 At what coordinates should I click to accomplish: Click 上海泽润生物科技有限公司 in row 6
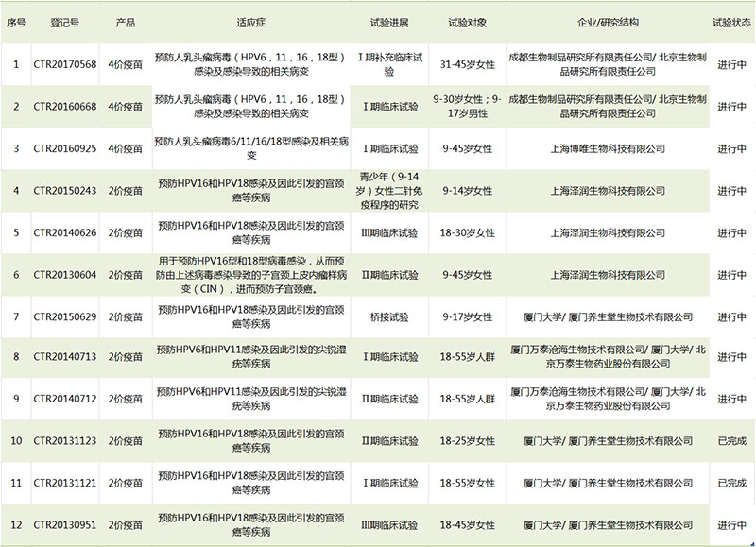click(608, 275)
